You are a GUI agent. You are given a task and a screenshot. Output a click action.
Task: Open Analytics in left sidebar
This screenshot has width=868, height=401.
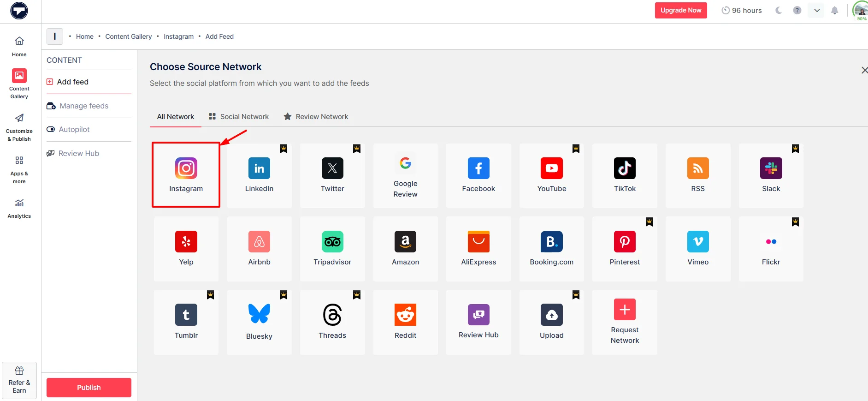19,209
